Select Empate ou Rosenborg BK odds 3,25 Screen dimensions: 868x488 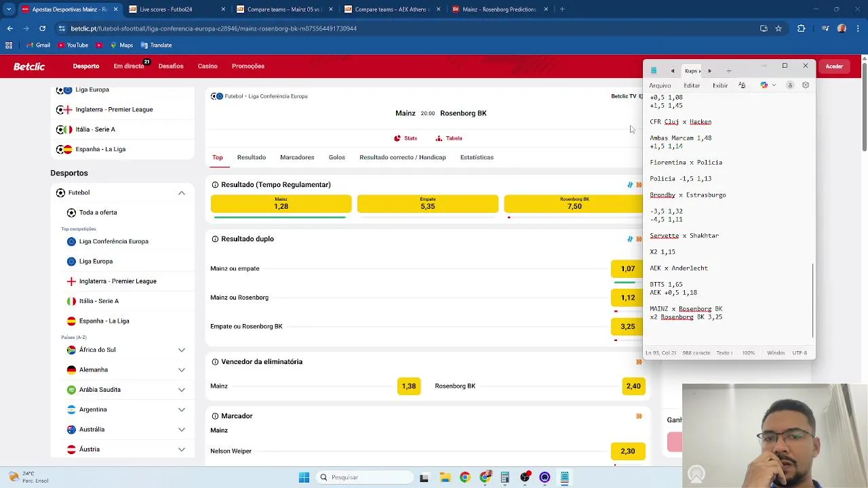(627, 327)
